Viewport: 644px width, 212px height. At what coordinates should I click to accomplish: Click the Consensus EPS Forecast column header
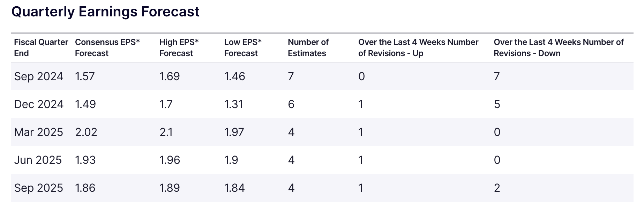(107, 48)
